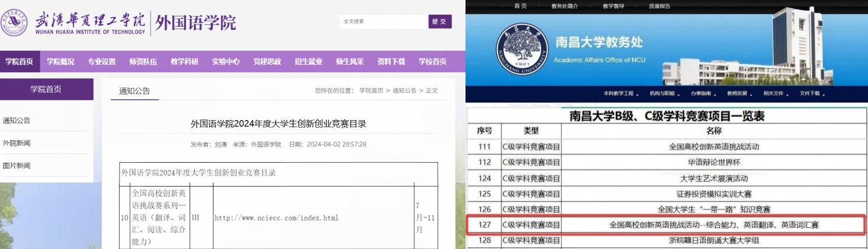Open the 教学科研 nav menu
The height and width of the screenshot is (249, 868).
tap(184, 61)
